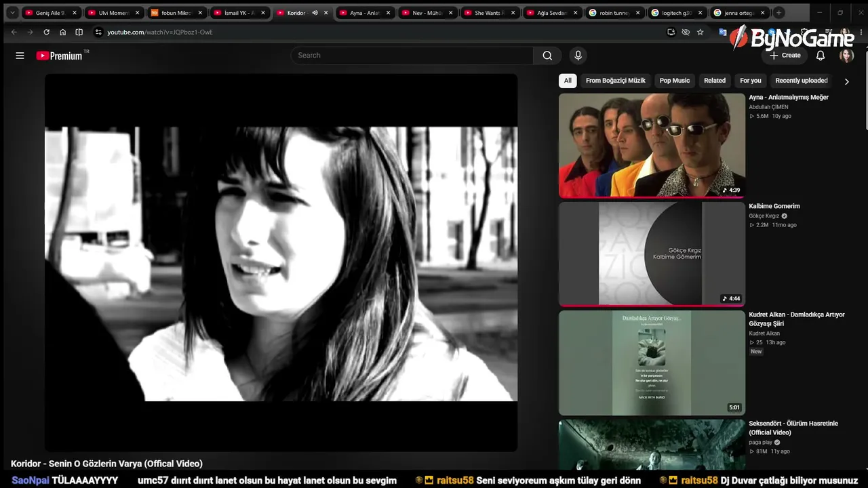Filter by From Boğaziçi Müzik chip

pos(616,81)
